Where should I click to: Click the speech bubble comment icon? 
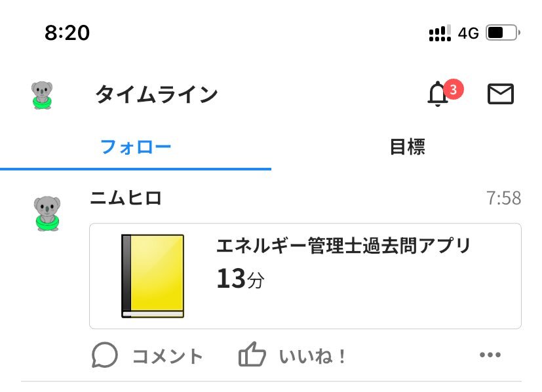click(105, 356)
